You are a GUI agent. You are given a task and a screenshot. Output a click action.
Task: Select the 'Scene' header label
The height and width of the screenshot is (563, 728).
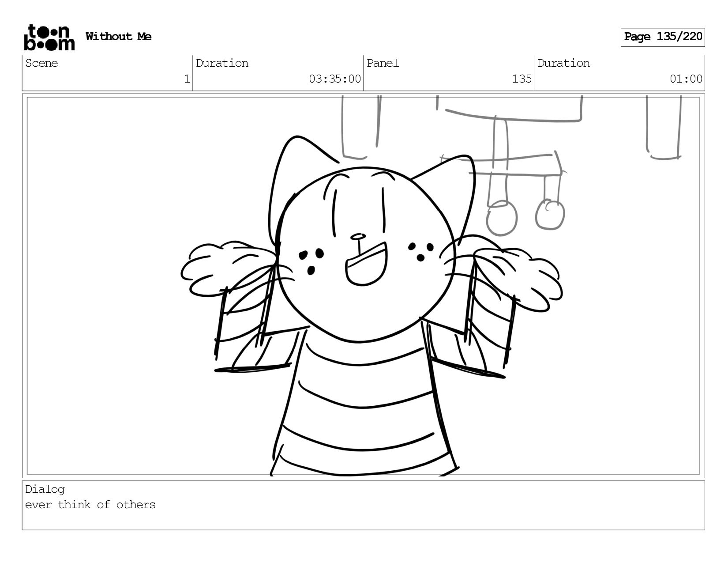click(41, 63)
